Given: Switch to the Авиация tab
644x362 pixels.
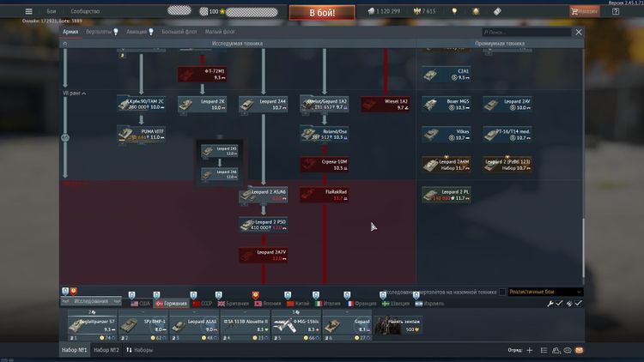Looking at the screenshot, I should (x=139, y=32).
